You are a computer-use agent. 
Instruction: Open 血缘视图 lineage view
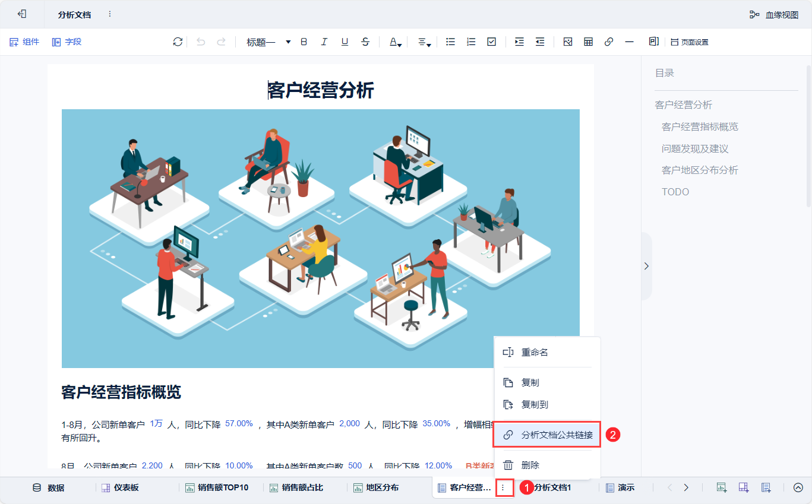coord(773,15)
